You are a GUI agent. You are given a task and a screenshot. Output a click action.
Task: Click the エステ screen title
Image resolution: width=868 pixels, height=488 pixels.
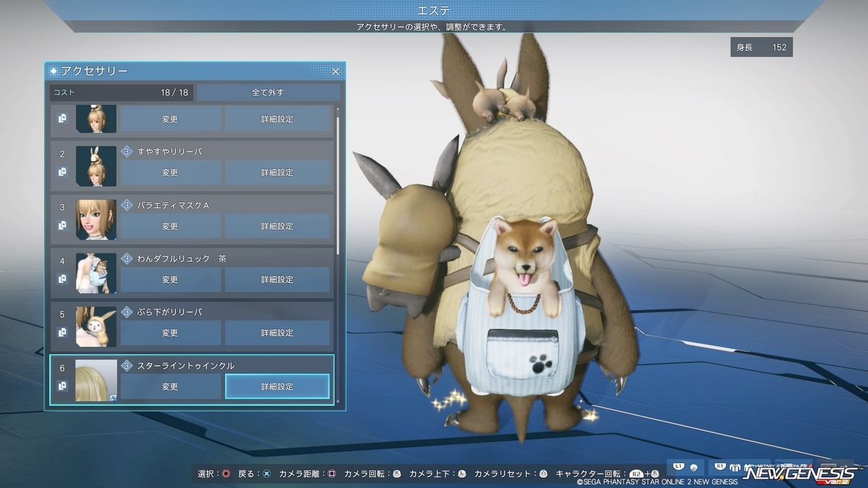coord(433,9)
